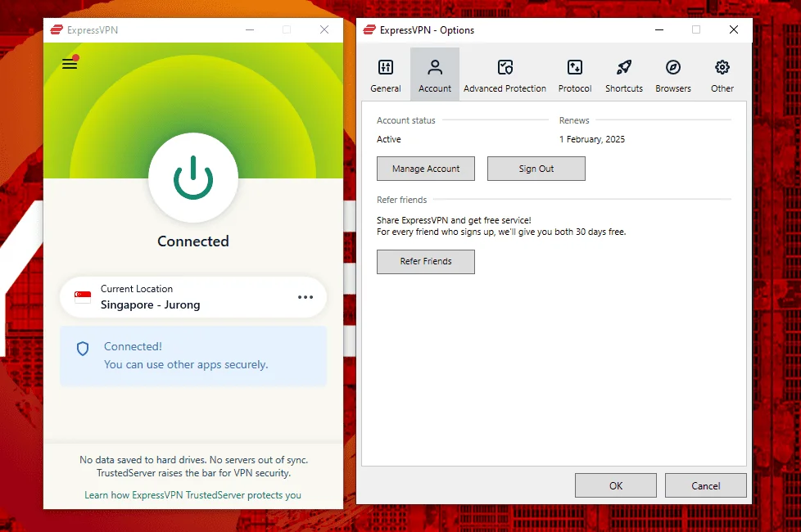Click the Singapore flag icon
This screenshot has height=532, width=801.
(83, 297)
